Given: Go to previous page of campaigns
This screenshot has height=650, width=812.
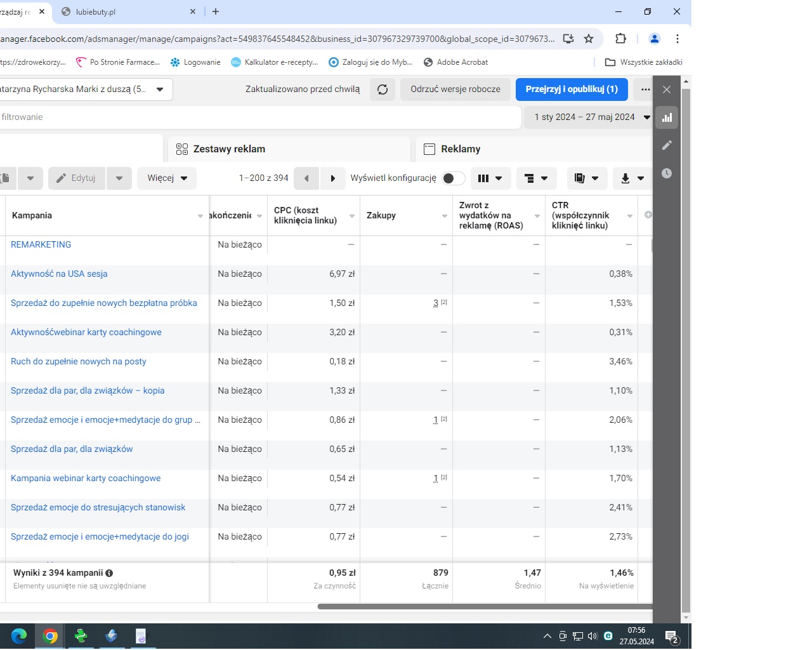Looking at the screenshot, I should 306,178.
